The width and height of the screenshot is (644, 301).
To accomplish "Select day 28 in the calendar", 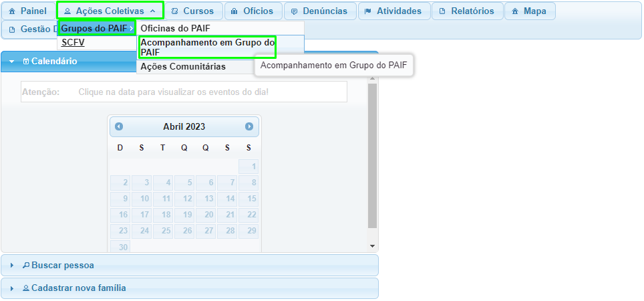I will click(227, 231).
